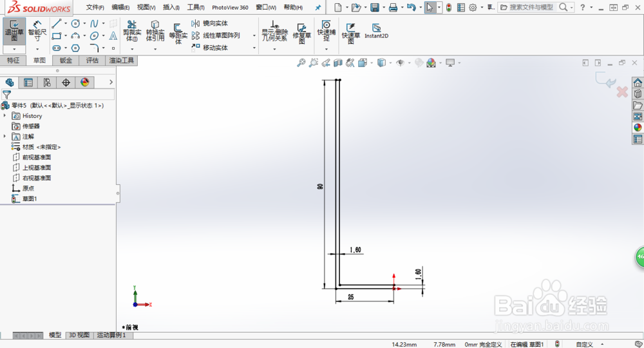This screenshot has width=644, height=348.
Task: Open the Insert (插入) menu
Action: point(171,7)
